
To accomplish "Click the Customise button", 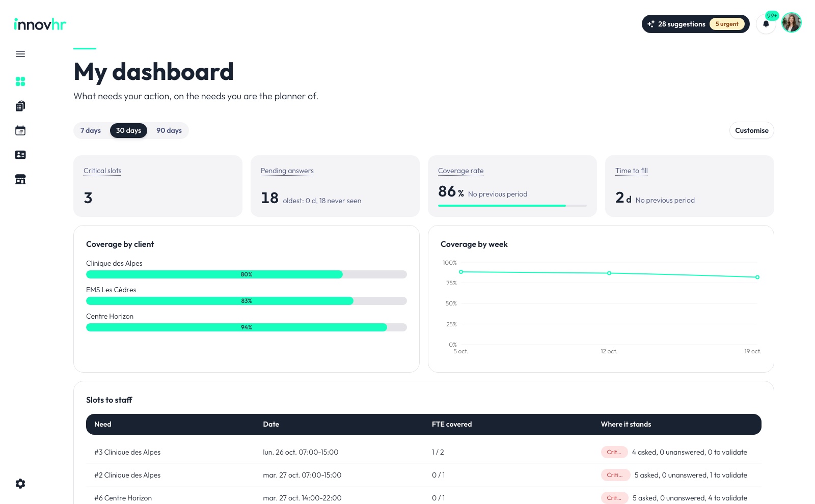I will tap(751, 130).
